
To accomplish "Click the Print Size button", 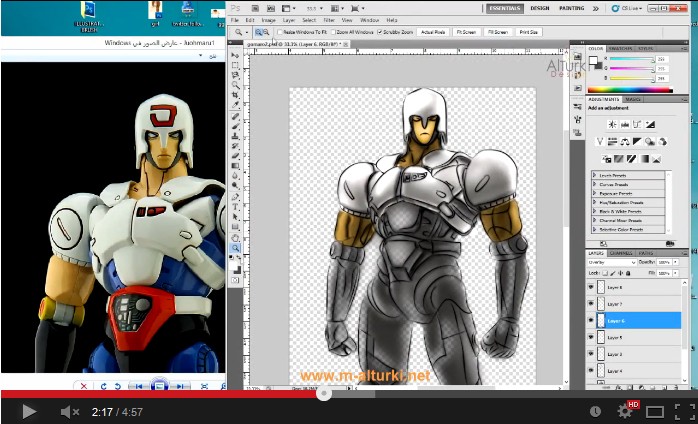I will pyautogui.click(x=528, y=32).
